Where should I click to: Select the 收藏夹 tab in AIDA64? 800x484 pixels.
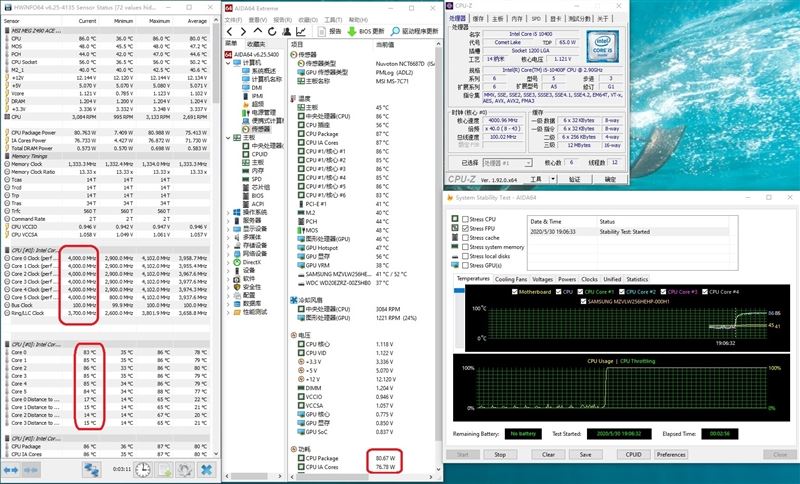[x=255, y=44]
